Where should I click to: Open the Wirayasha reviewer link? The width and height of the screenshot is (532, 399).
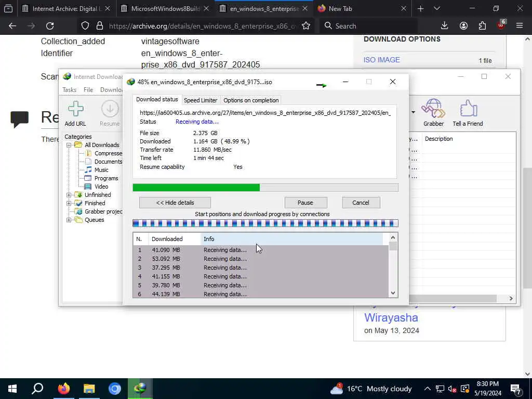tap(391, 317)
